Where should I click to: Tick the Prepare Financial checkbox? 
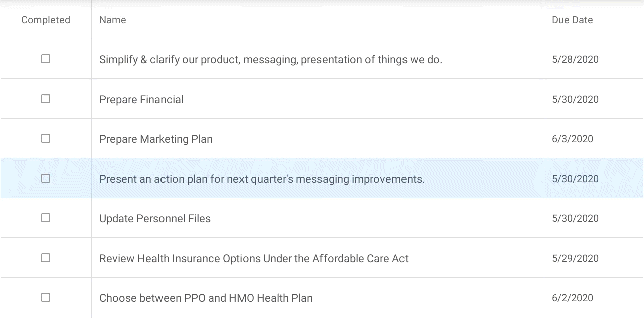pos(46,99)
